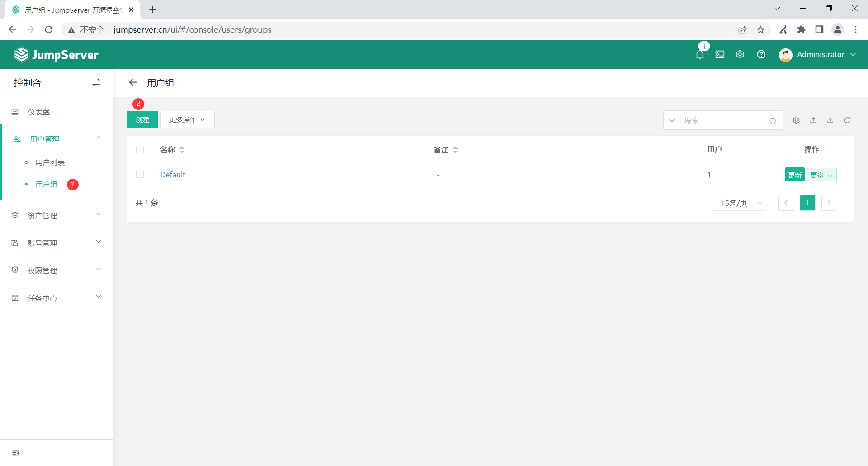Expand the 资产管理 menu section
868x466 pixels.
(57, 215)
